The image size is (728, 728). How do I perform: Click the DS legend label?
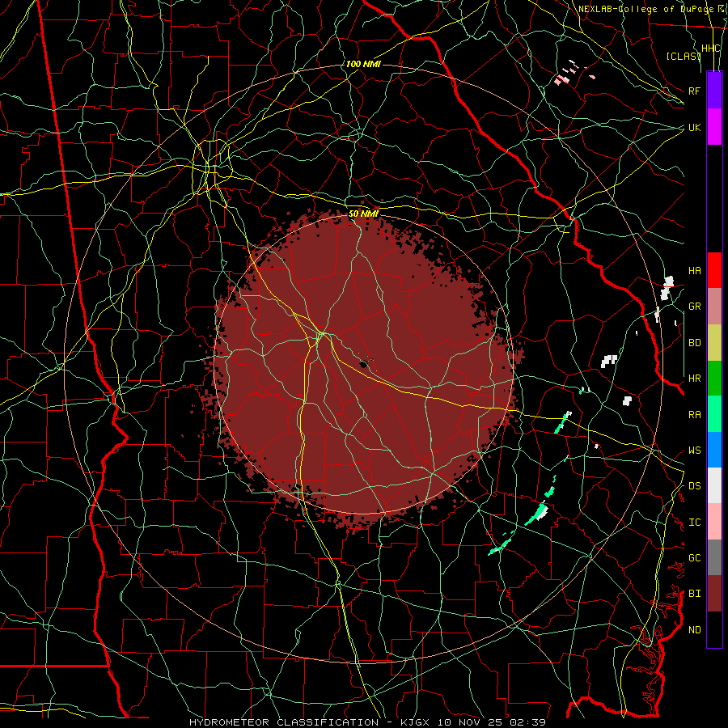point(695,486)
